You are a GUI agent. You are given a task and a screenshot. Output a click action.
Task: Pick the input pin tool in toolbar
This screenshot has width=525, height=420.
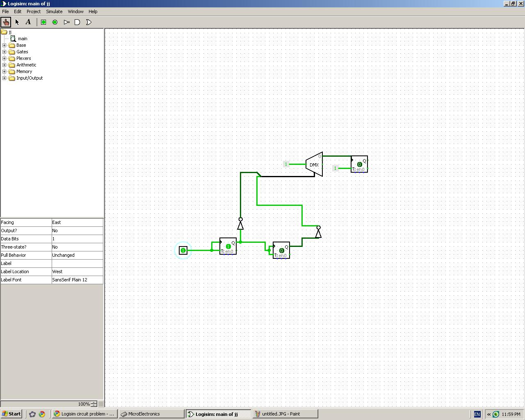click(x=43, y=22)
